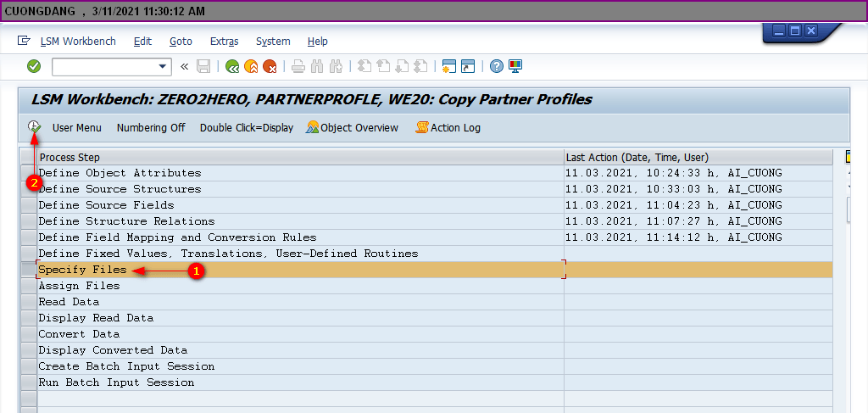Click inside the command input field
This screenshot has width=868, height=413.
(x=103, y=66)
